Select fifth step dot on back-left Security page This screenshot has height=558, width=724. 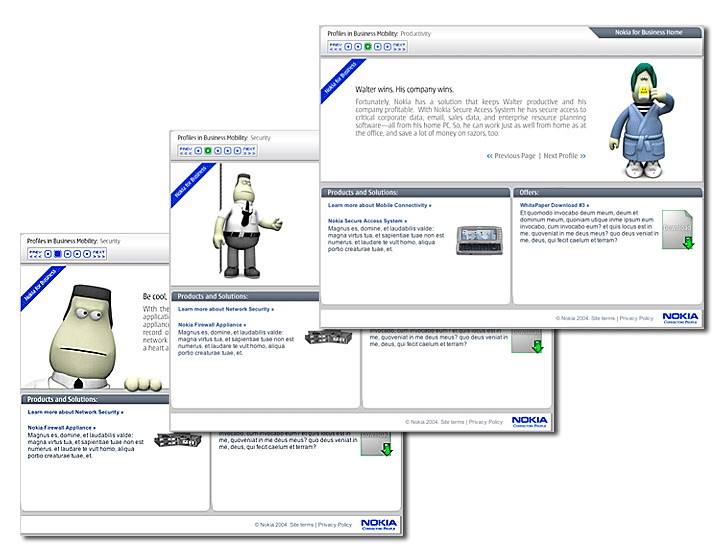pos(87,254)
